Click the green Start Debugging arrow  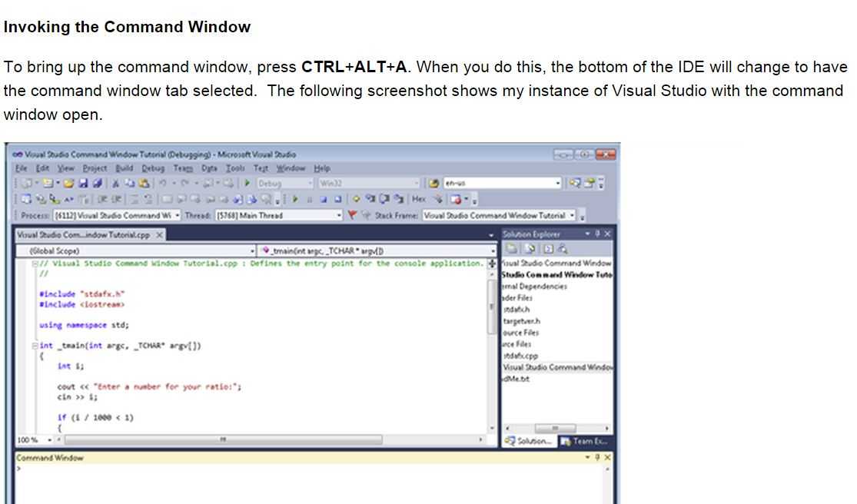247,184
